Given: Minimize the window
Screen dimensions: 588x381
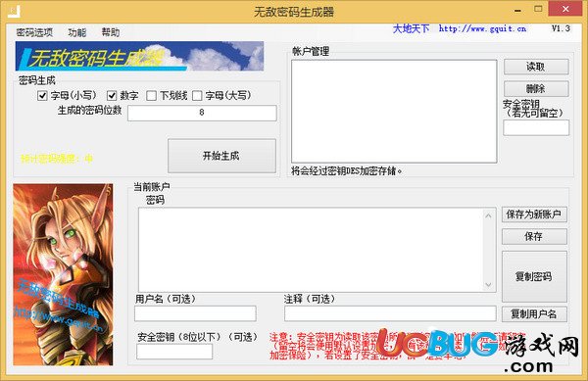Looking at the screenshot, I should 517,10.
